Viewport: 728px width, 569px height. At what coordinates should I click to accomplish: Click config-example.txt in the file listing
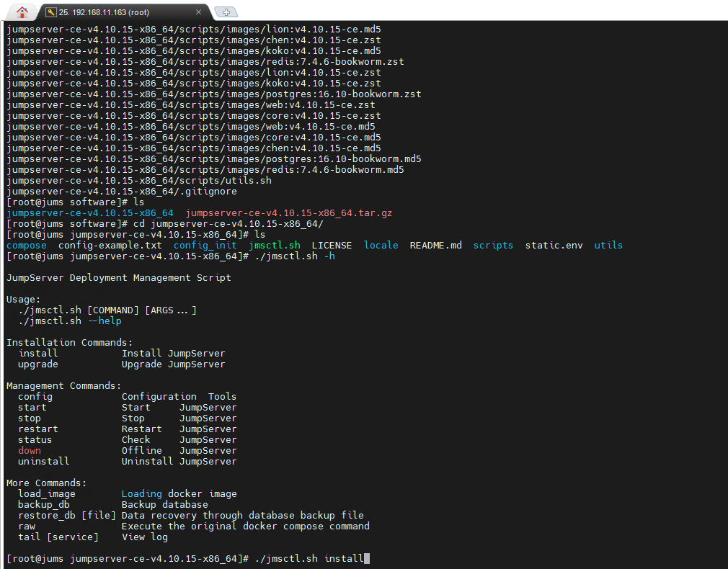point(110,246)
